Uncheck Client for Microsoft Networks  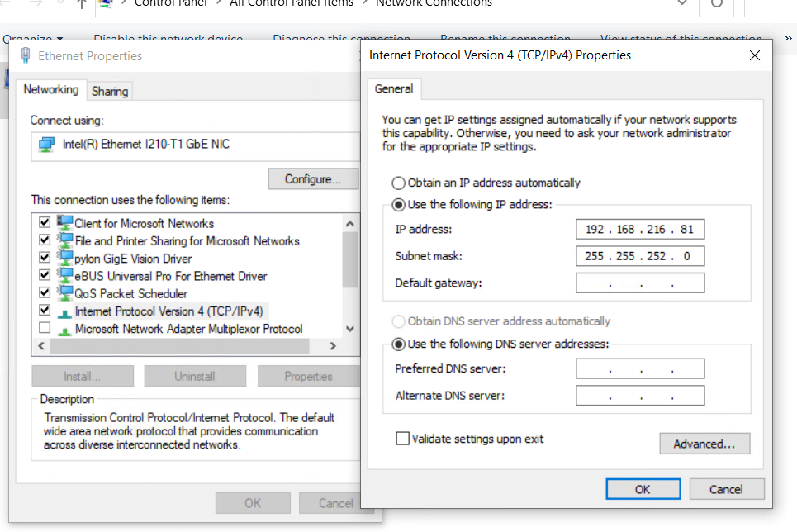pyautogui.click(x=45, y=222)
